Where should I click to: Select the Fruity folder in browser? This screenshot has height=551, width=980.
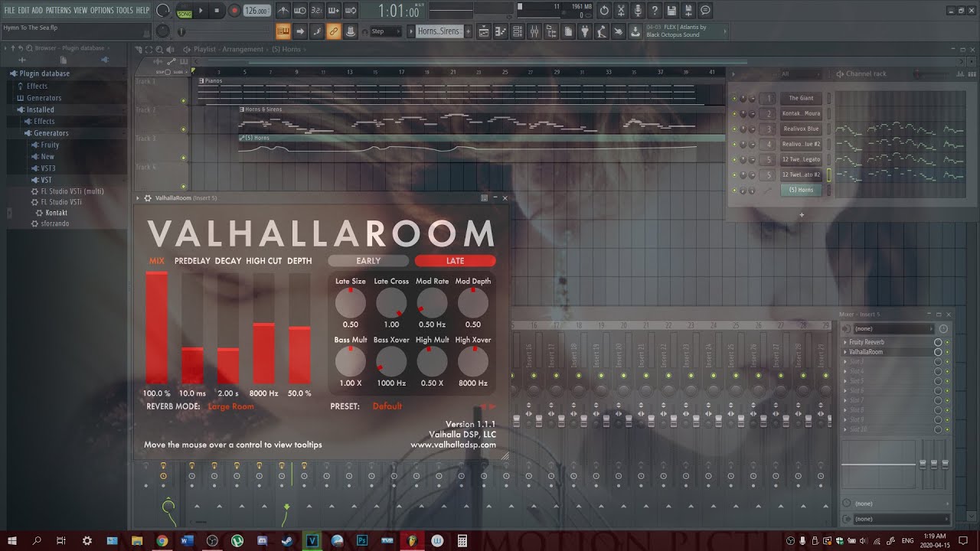tap(50, 145)
